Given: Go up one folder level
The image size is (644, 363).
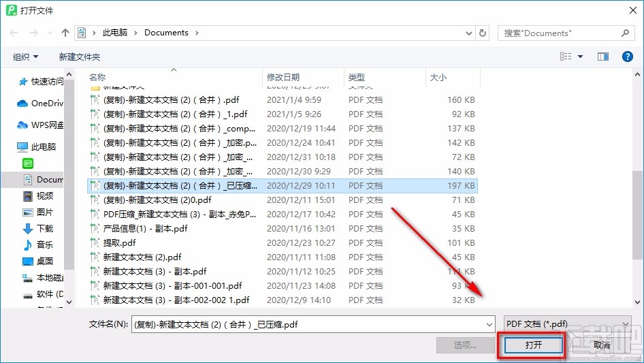Looking at the screenshot, I should click(x=65, y=33).
